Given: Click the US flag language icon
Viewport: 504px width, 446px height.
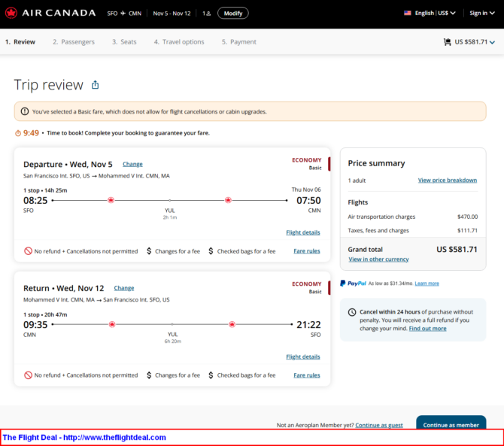Looking at the screenshot, I should coord(408,14).
